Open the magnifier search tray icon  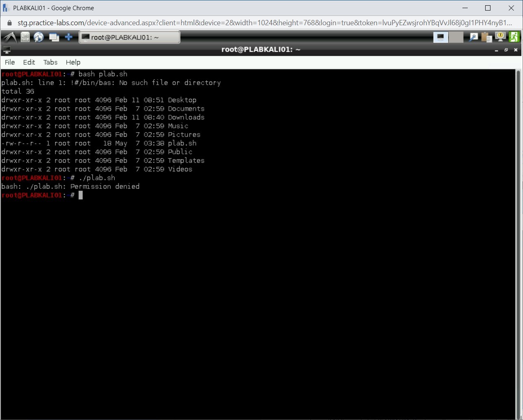[x=473, y=37]
